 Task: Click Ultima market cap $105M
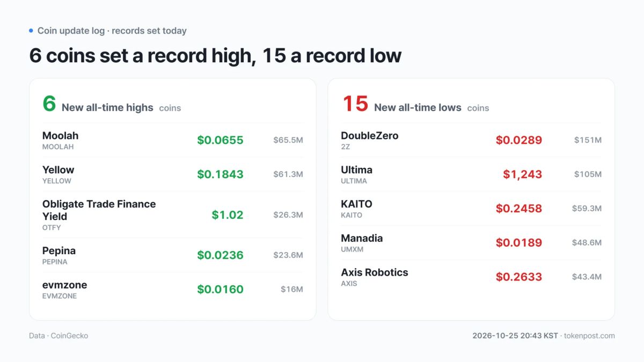coord(588,174)
